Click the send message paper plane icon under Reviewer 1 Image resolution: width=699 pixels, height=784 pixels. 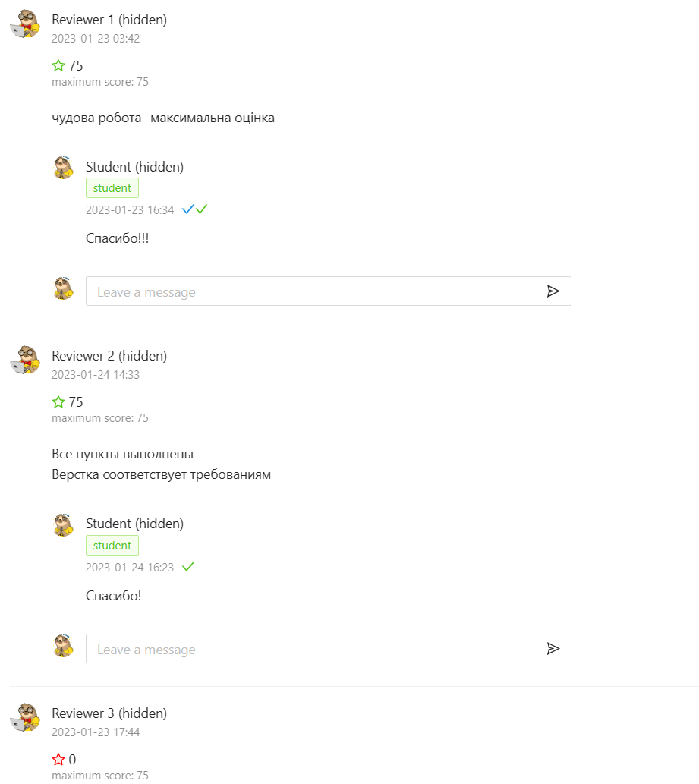[554, 291]
